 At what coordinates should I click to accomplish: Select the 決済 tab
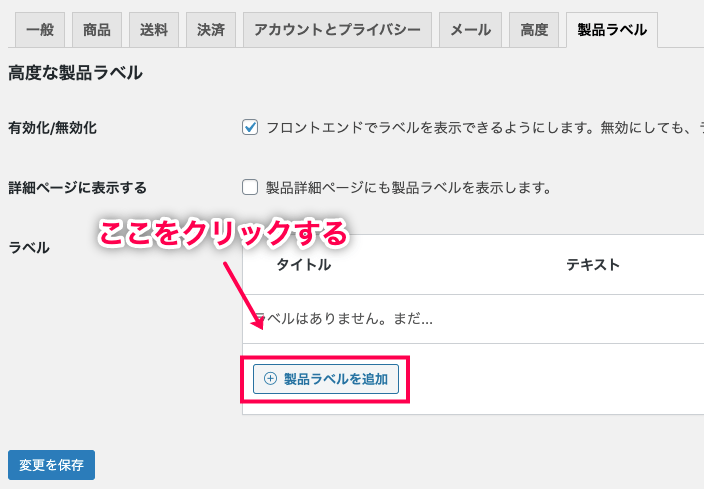tap(211, 30)
